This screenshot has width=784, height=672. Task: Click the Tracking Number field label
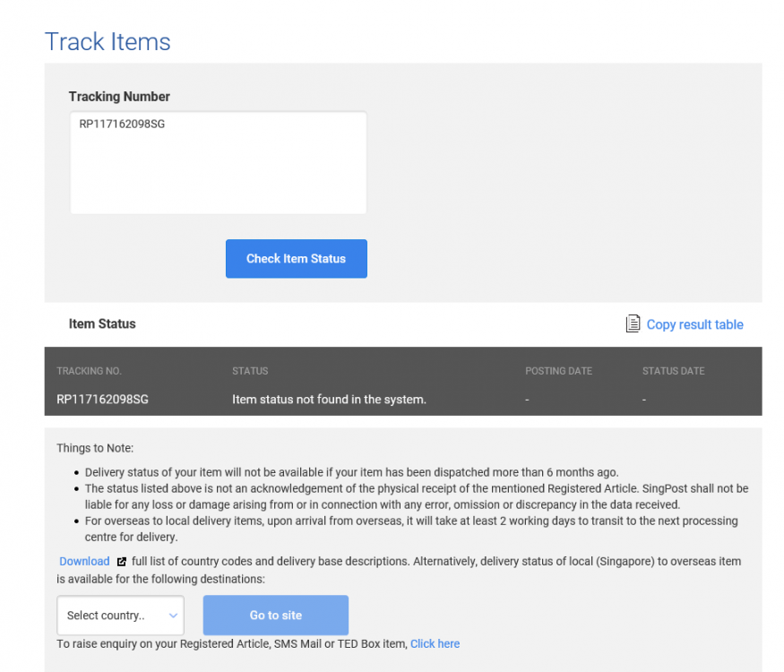point(119,97)
